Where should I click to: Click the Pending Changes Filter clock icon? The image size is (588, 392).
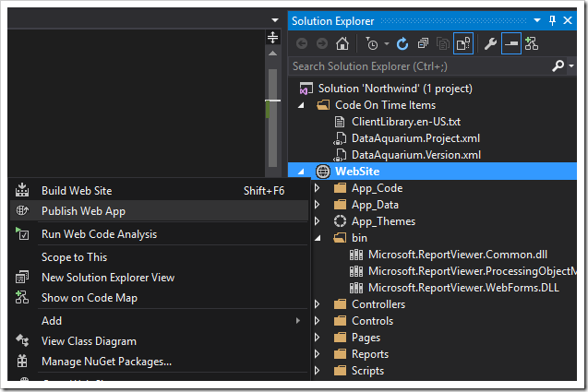[371, 43]
